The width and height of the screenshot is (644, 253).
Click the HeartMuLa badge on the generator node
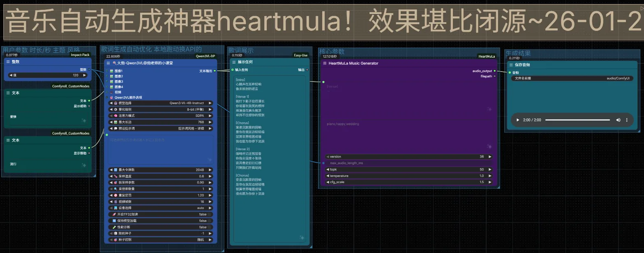point(486,56)
